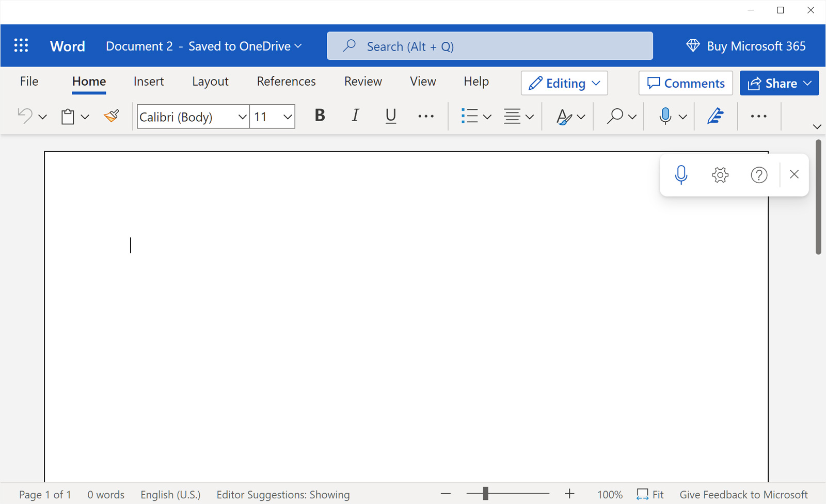Screen dimensions: 826x504
Task: Zoom out with the minus button
Action: 446,494
